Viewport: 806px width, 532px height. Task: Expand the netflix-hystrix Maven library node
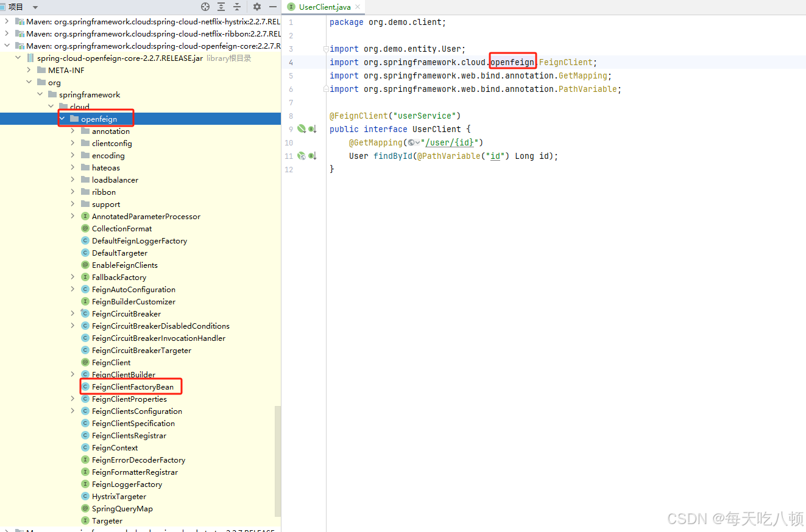pos(7,21)
